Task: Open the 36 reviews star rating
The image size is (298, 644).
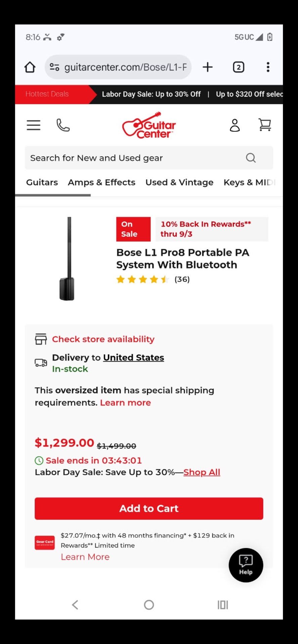Action: (x=153, y=279)
